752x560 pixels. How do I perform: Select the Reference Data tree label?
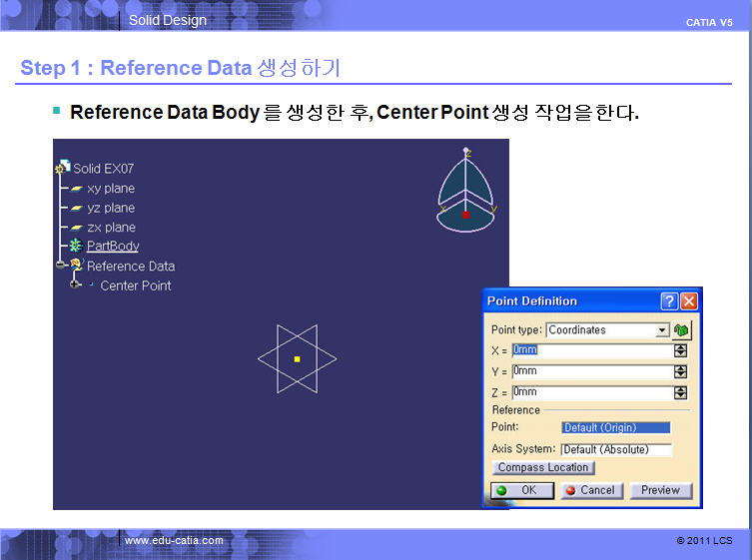[131, 267]
